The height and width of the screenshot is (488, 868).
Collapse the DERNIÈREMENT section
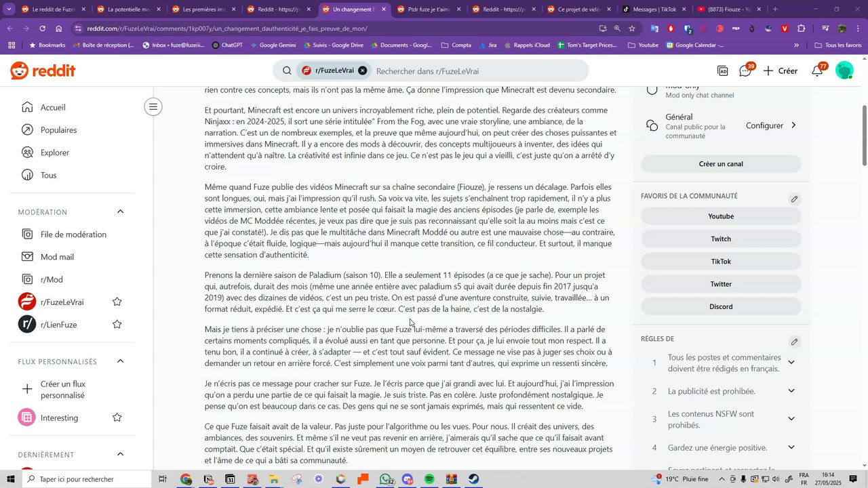(121, 454)
